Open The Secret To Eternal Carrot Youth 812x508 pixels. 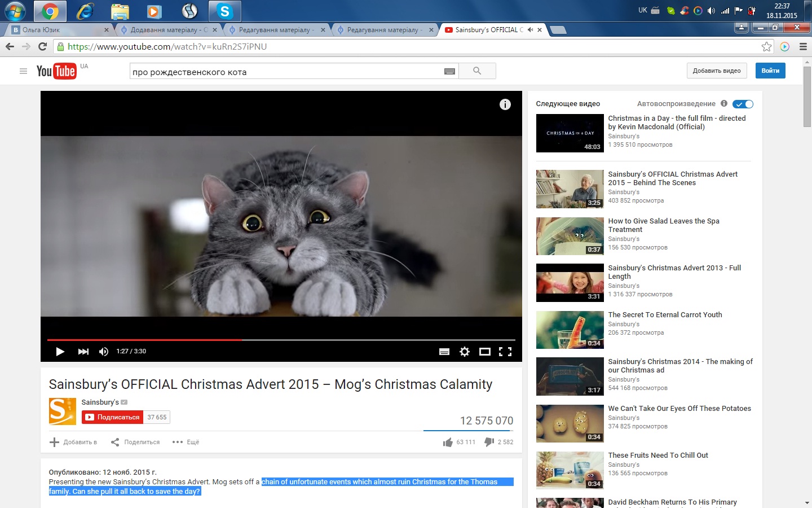tap(665, 315)
